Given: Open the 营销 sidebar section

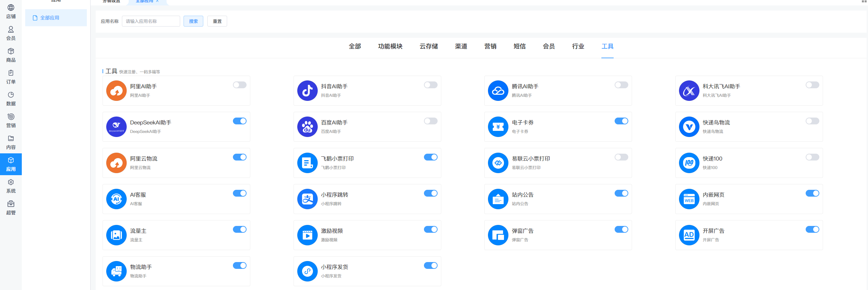Looking at the screenshot, I should tap(11, 121).
